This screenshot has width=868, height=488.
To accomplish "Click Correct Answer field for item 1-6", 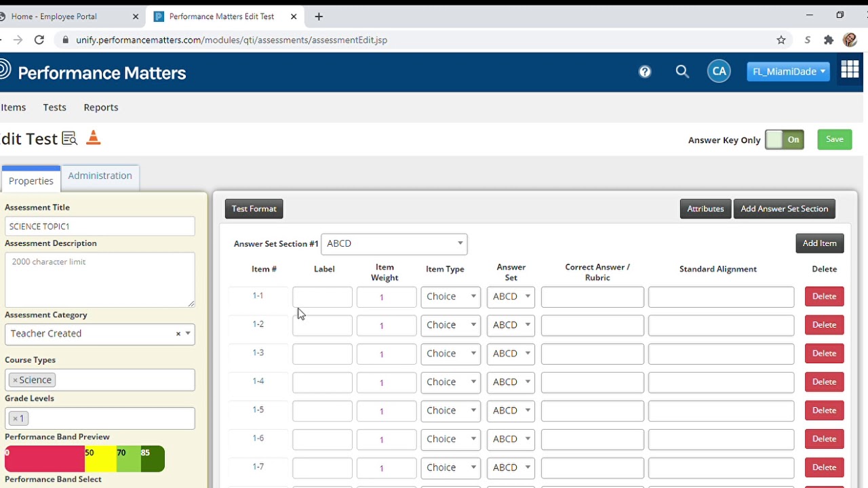I will (x=592, y=439).
